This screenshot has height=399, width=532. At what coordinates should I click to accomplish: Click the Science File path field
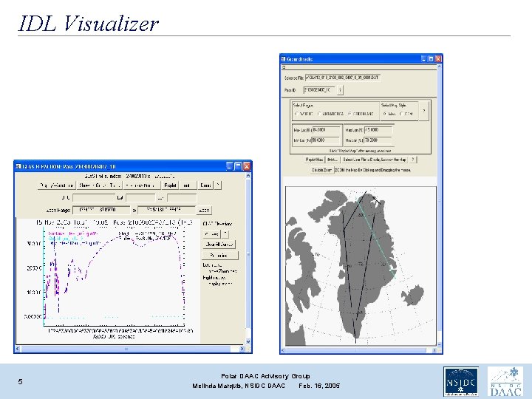[343, 78]
